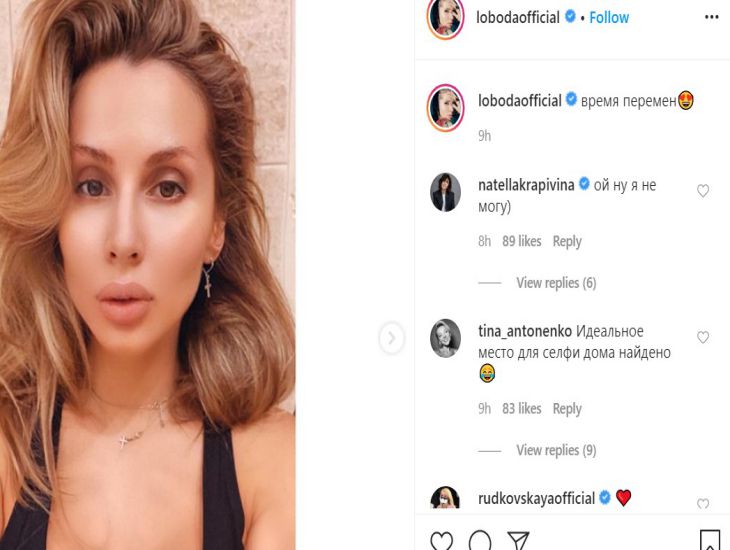Like the post with the heart icon

(440, 542)
